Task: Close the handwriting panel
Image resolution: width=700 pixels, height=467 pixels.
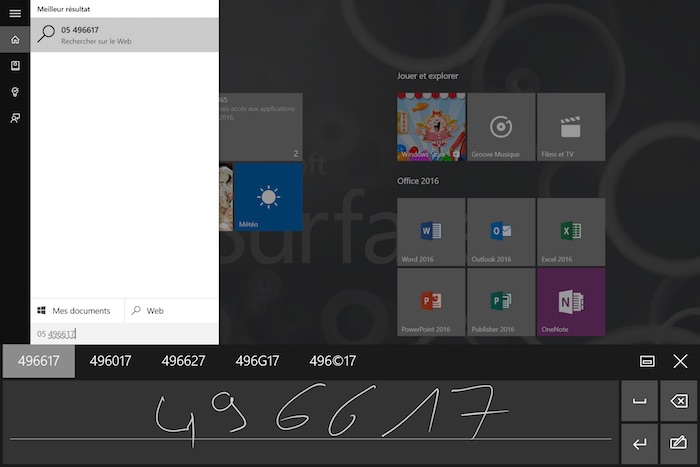Action: click(680, 361)
